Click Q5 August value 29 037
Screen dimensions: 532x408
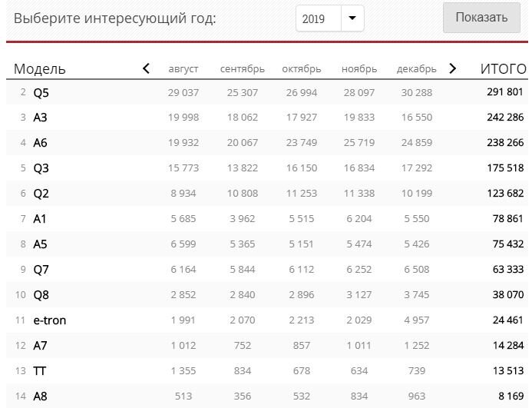point(183,92)
